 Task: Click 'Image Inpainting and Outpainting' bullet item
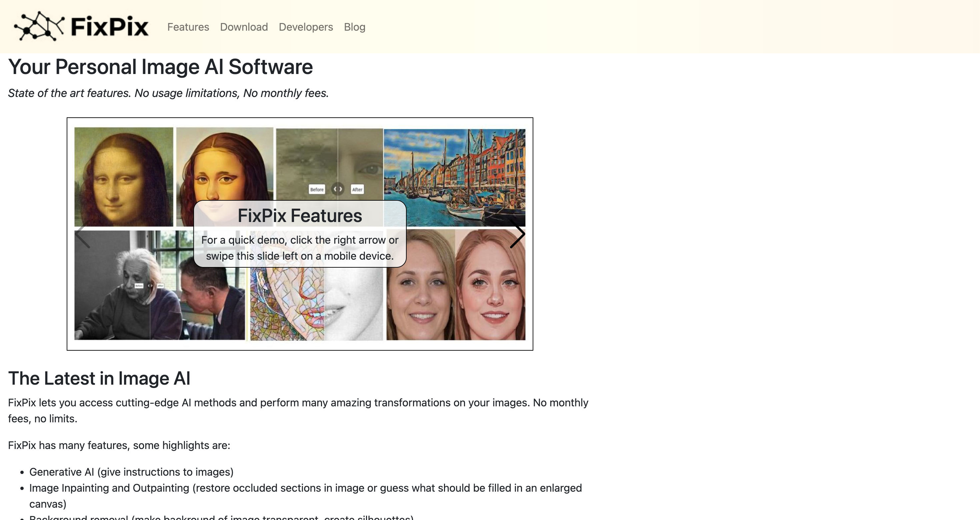tap(305, 496)
